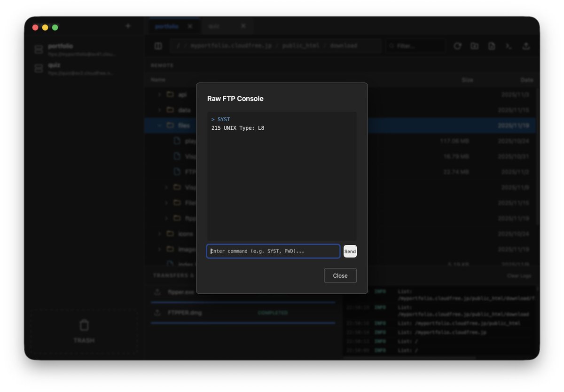
Task: Expand the api folder chevron
Action: [x=159, y=94]
